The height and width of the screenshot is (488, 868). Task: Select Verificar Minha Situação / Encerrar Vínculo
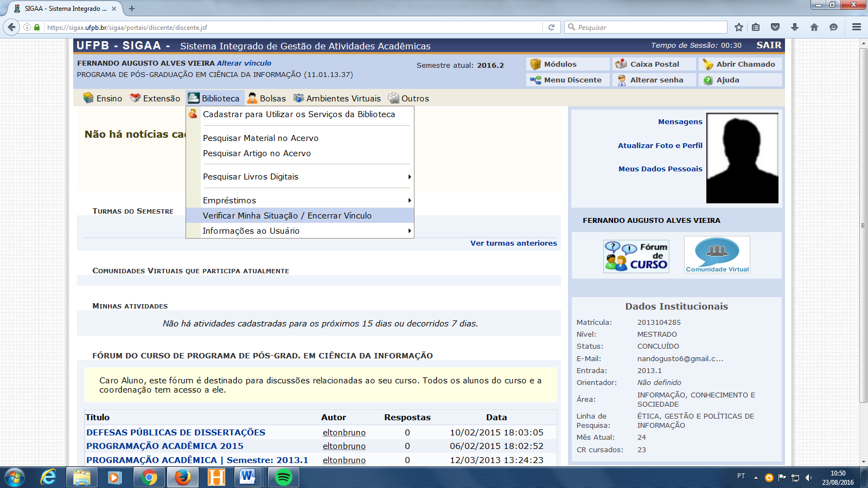tap(287, 216)
